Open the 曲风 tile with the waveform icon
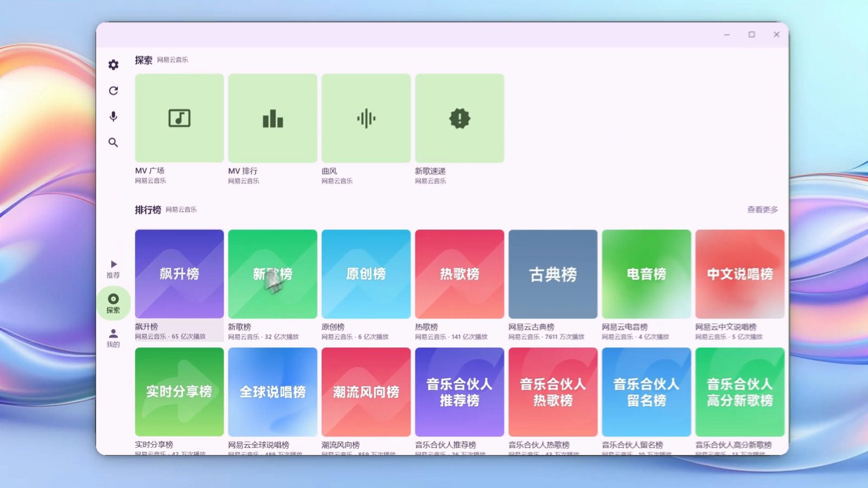Image resolution: width=868 pixels, height=488 pixels. pos(366,118)
